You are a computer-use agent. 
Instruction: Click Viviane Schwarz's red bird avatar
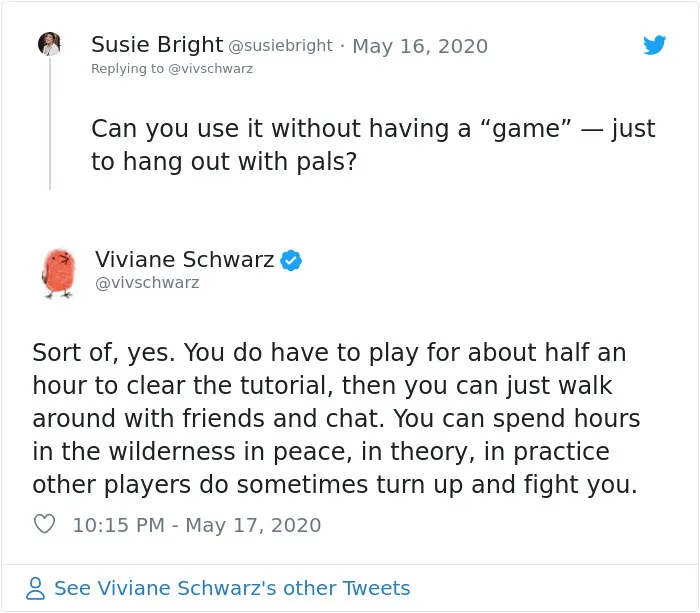coord(59,273)
